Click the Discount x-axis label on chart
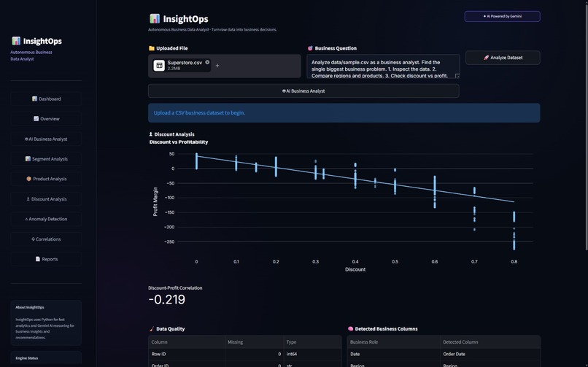Image resolution: width=588 pixels, height=367 pixels. tap(355, 269)
